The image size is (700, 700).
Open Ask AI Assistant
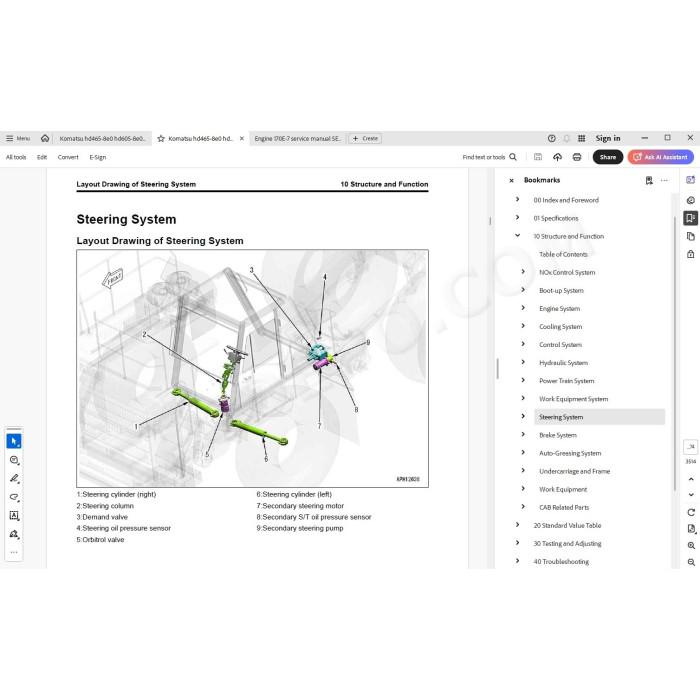click(661, 157)
